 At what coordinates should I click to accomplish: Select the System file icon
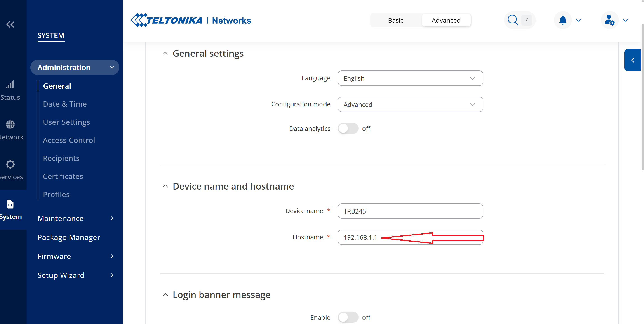tap(10, 204)
